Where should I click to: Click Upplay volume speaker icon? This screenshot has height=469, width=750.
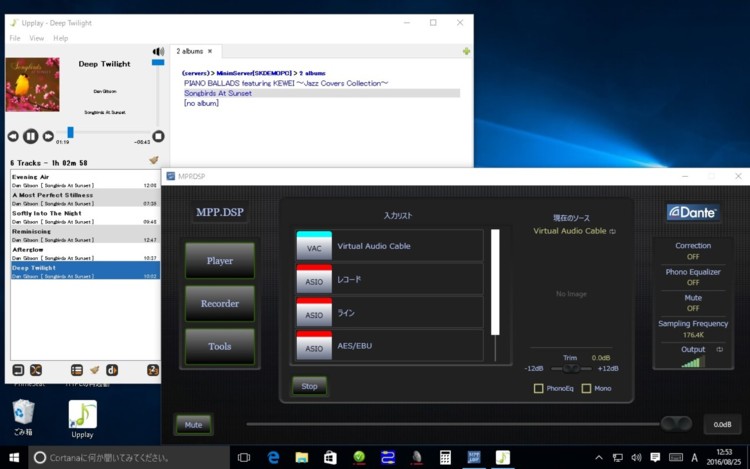pos(158,51)
